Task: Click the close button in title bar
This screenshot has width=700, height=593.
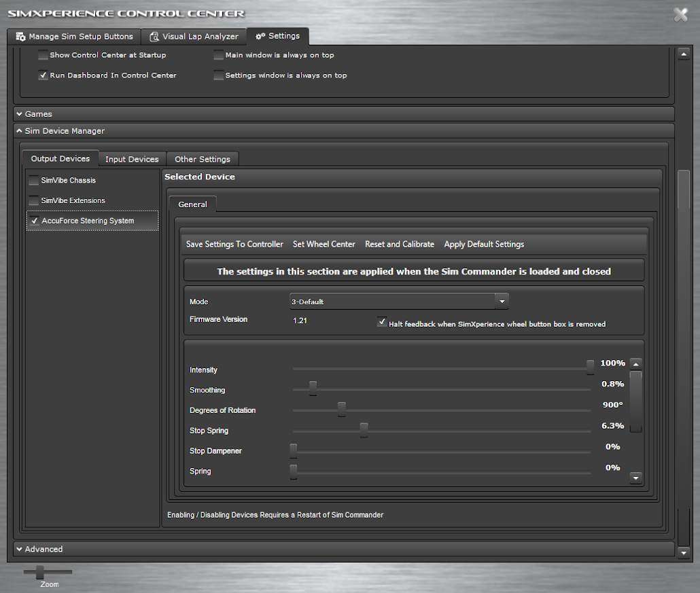Action: click(x=680, y=14)
